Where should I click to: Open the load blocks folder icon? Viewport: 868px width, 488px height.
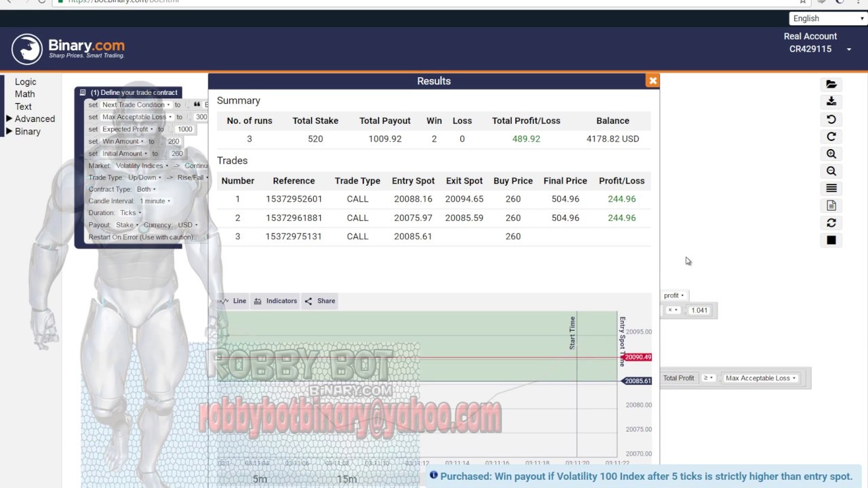click(x=831, y=85)
